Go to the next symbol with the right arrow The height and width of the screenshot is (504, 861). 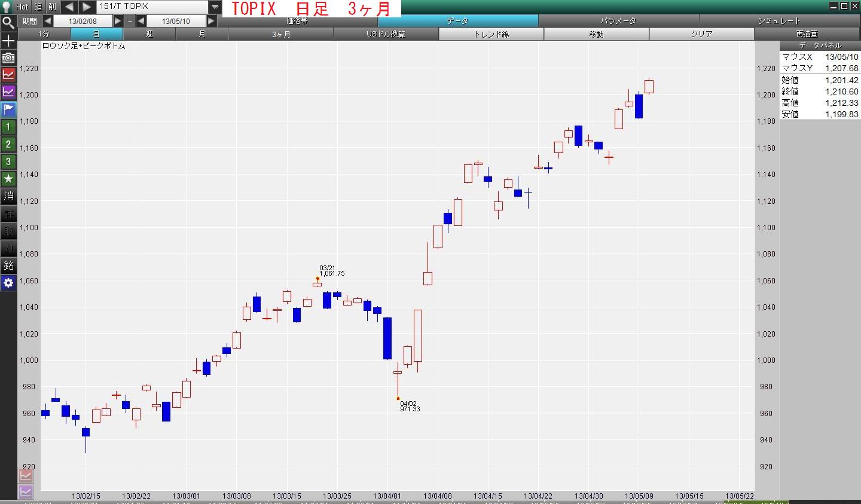coord(87,7)
